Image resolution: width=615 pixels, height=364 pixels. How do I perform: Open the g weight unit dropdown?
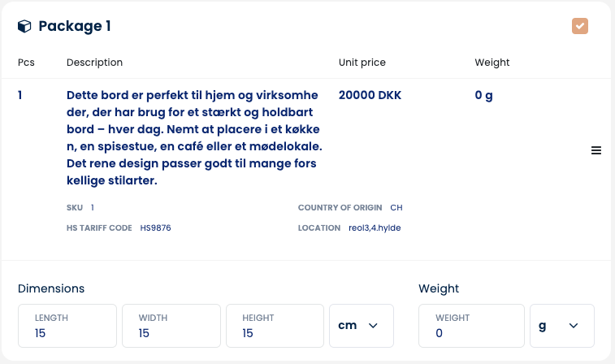561,326
